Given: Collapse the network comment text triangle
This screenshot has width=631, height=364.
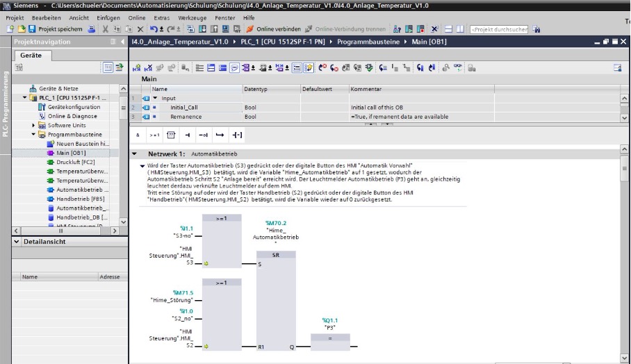Looking at the screenshot, I should 142,167.
